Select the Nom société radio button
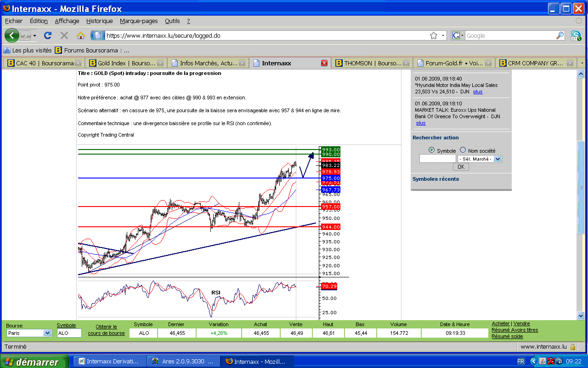This screenshot has width=588, height=368. [463, 150]
